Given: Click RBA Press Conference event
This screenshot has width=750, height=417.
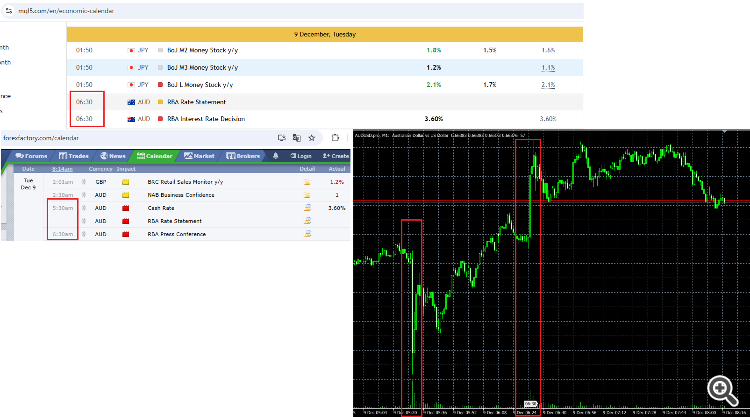Looking at the screenshot, I should tap(176, 234).
